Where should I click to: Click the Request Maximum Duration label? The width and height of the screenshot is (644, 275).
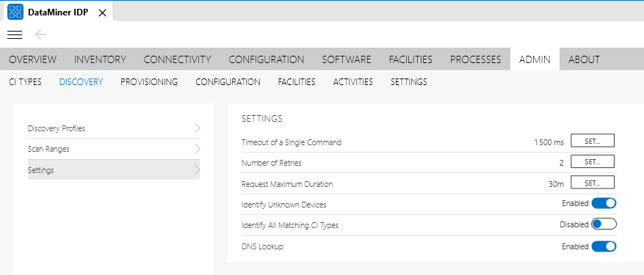(287, 184)
